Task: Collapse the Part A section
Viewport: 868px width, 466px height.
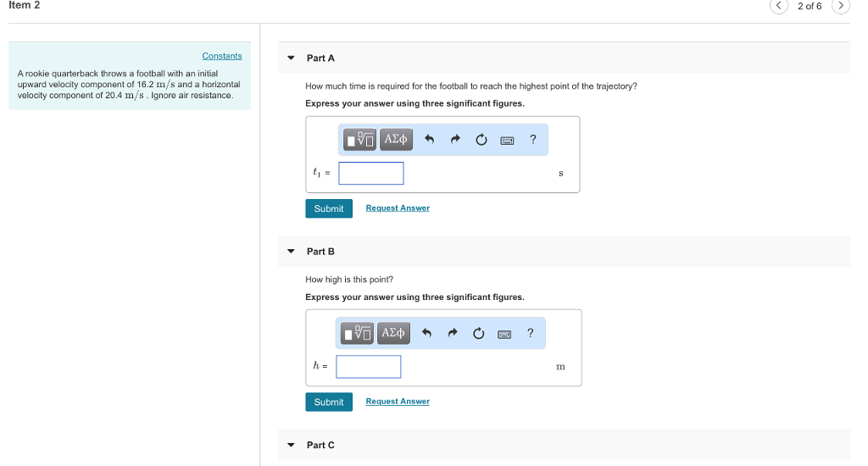Action: pyautogui.click(x=291, y=58)
